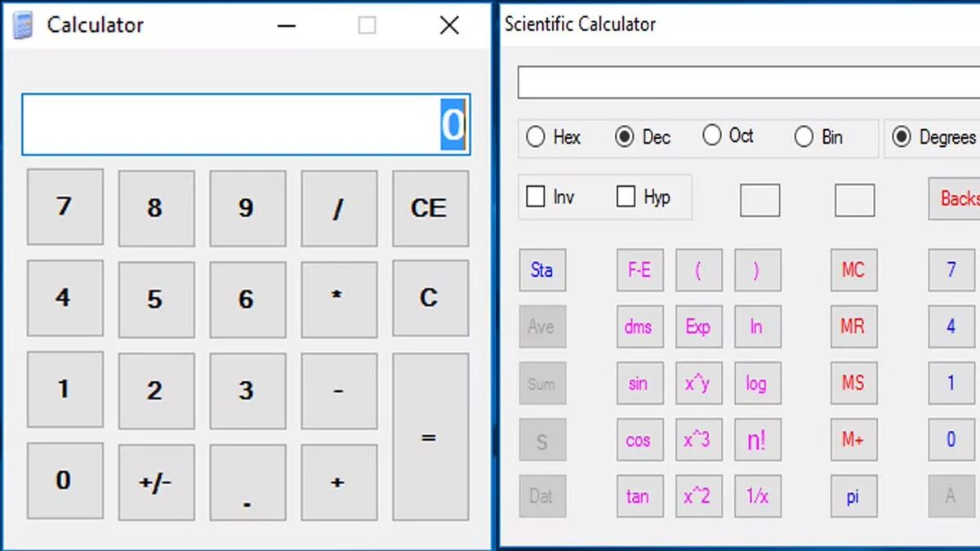Compute factorial with the n! button
This screenshot has width=980, height=551.
pos(757,440)
